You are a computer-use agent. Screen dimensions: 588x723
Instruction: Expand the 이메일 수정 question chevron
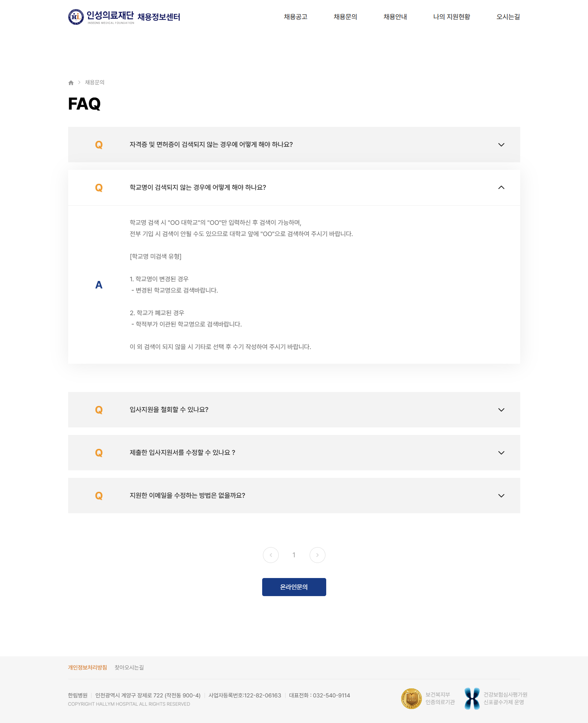[501, 496]
